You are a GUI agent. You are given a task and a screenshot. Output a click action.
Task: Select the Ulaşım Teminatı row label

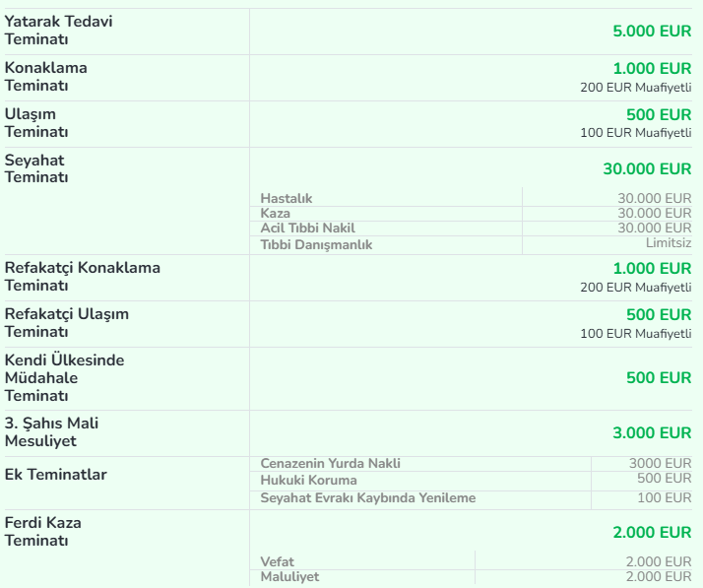coord(36,123)
